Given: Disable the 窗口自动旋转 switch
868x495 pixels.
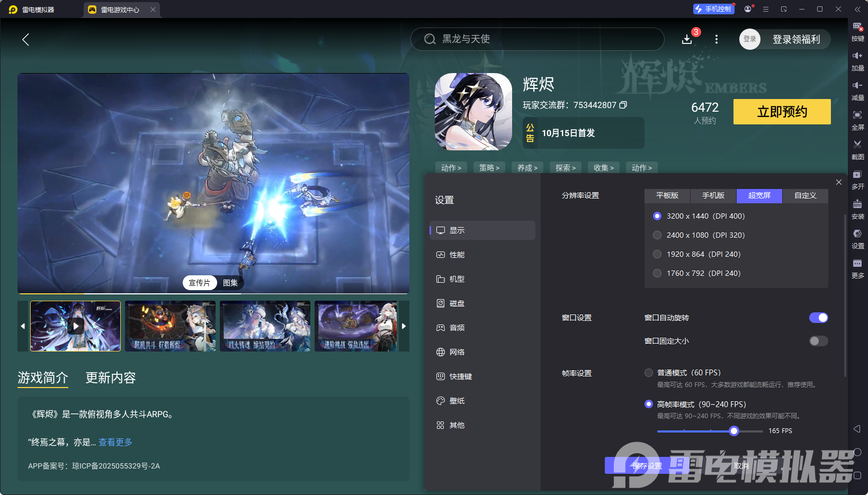Looking at the screenshot, I should click(818, 318).
